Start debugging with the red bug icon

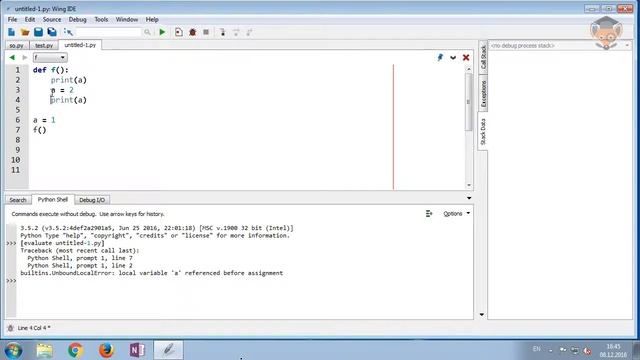[x=193, y=32]
